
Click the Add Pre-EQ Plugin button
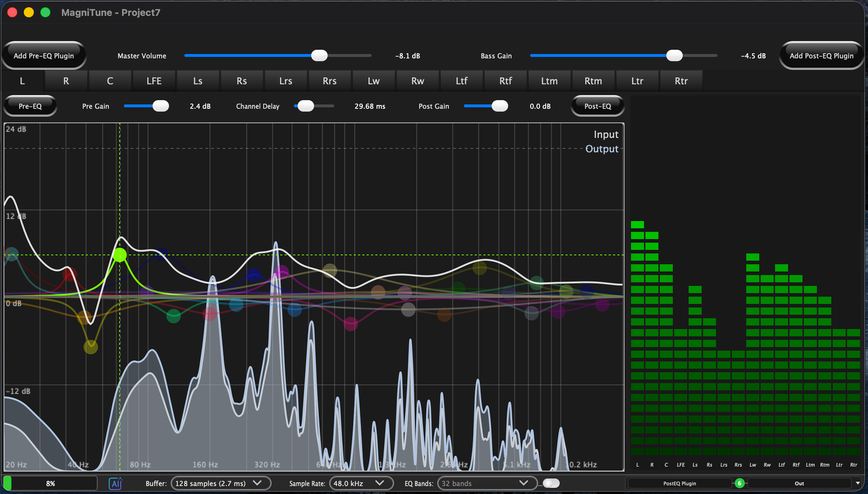coord(44,55)
